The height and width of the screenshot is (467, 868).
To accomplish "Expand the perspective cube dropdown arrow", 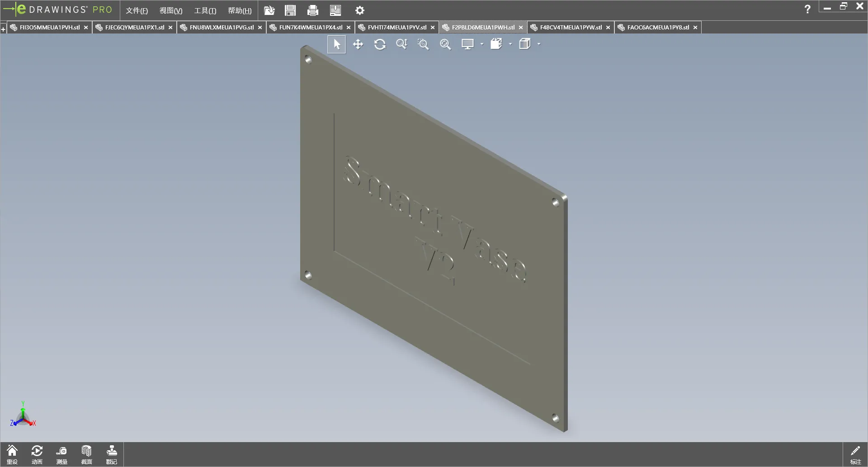I will [539, 44].
